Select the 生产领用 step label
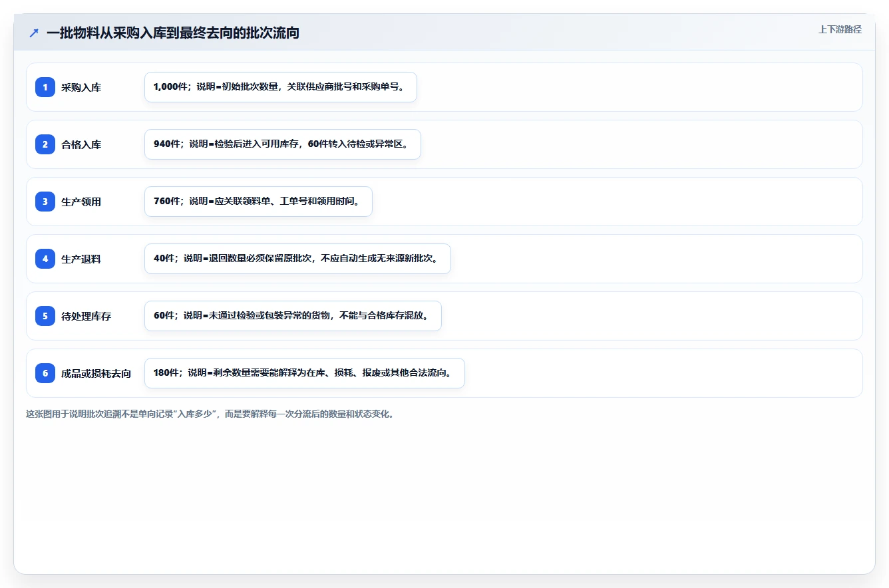The height and width of the screenshot is (588, 889). point(81,202)
